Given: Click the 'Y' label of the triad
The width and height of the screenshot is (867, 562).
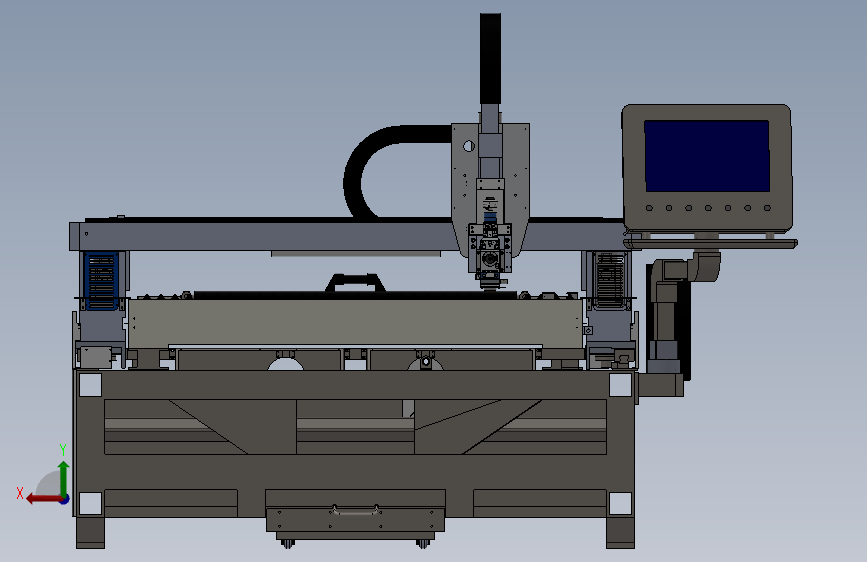Looking at the screenshot, I should (63, 450).
